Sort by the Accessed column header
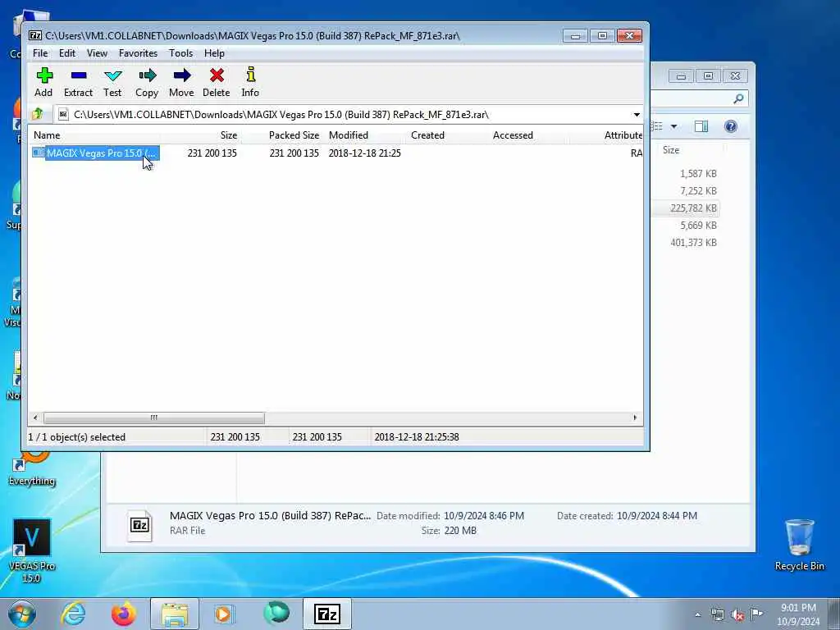Viewport: 840px width, 630px height. (x=513, y=135)
